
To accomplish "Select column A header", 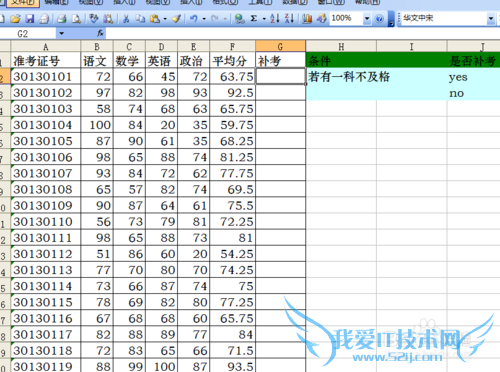I will point(46,46).
